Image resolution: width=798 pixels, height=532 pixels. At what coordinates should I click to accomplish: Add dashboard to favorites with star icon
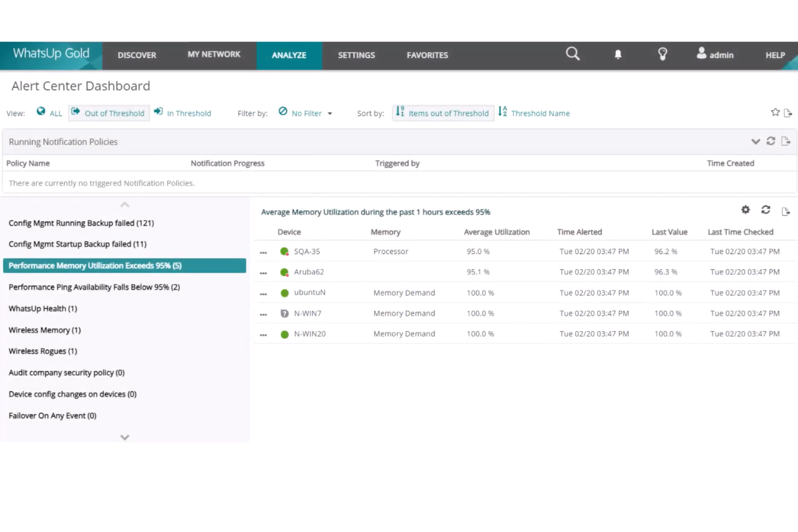775,113
